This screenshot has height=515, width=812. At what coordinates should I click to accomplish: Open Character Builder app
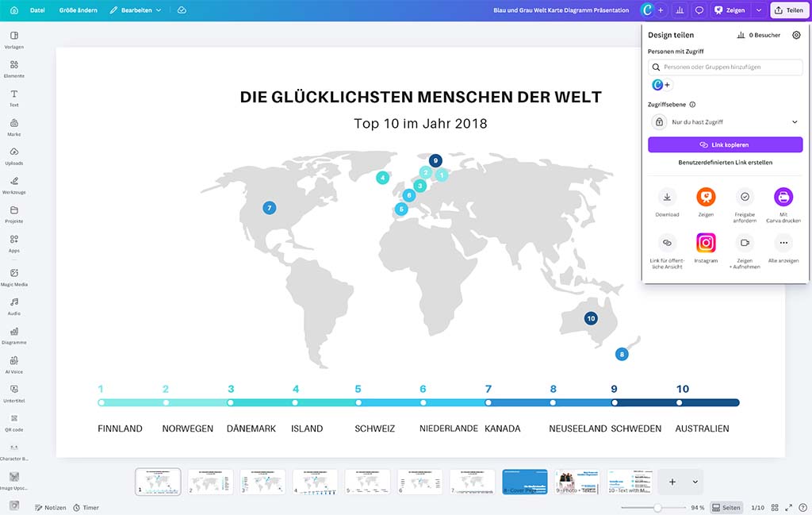pos(14,452)
